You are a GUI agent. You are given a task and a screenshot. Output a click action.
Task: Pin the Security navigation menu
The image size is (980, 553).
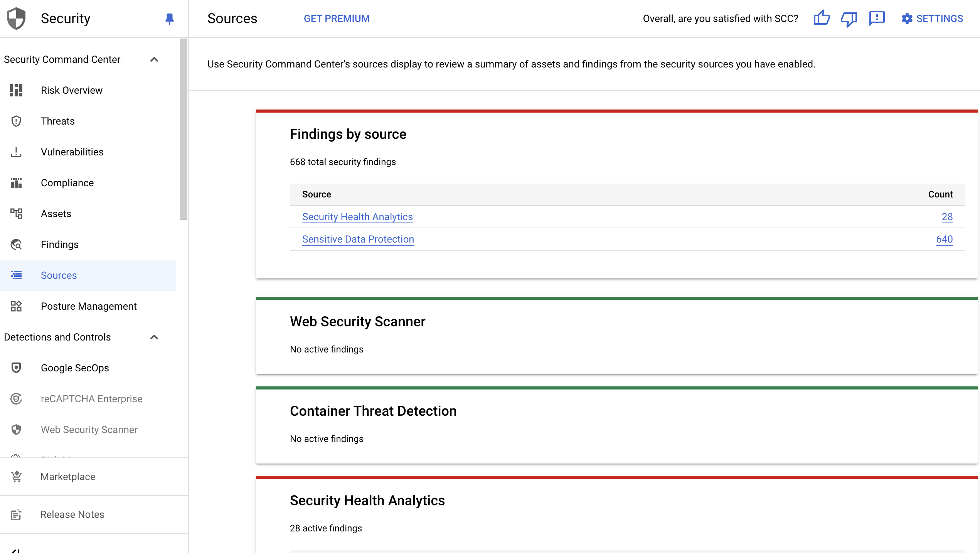click(x=170, y=18)
